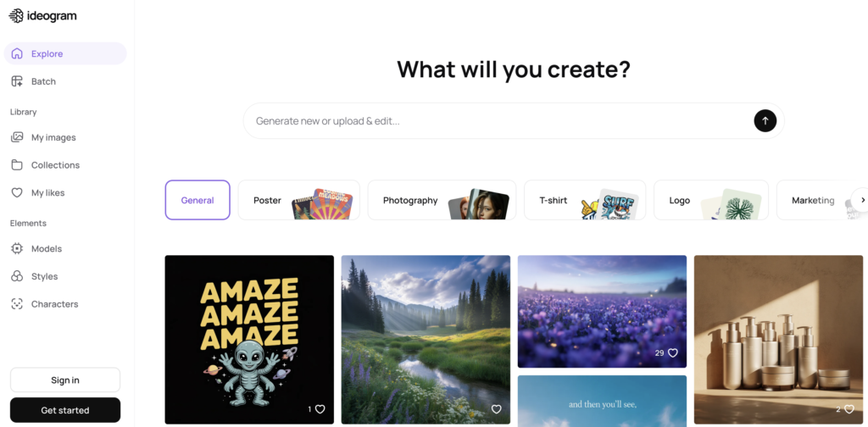Like the AMAZE alien image
The image size is (868, 427).
point(320,409)
